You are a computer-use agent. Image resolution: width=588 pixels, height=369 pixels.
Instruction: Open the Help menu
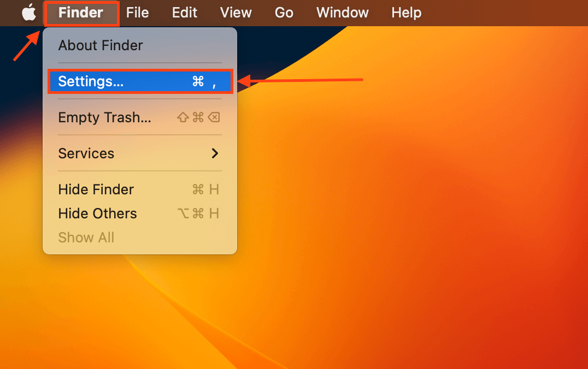tap(406, 13)
